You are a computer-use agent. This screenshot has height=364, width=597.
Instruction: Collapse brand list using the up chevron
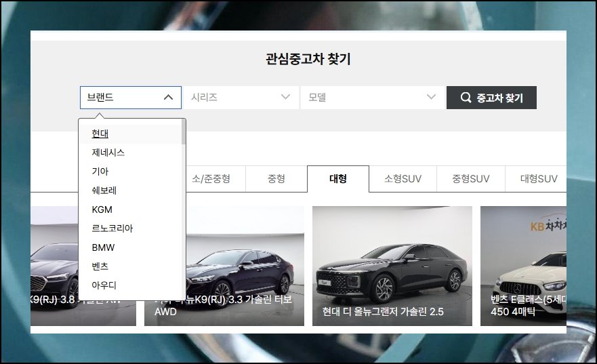coord(168,98)
